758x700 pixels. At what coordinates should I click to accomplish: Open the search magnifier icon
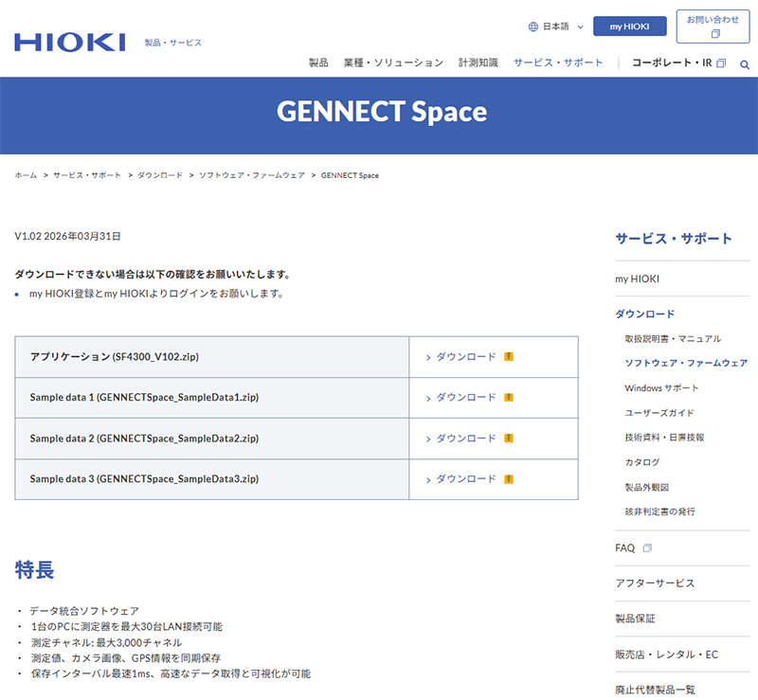point(745,64)
